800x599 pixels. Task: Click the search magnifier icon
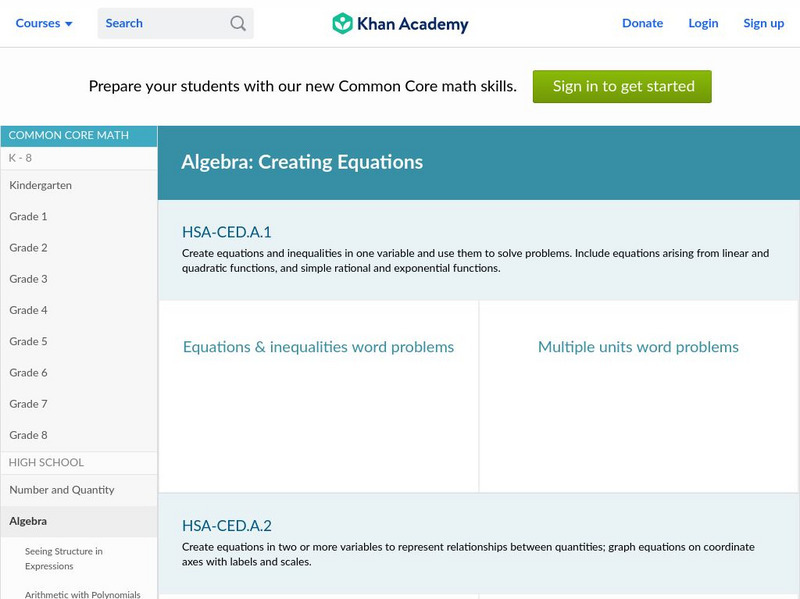(238, 23)
